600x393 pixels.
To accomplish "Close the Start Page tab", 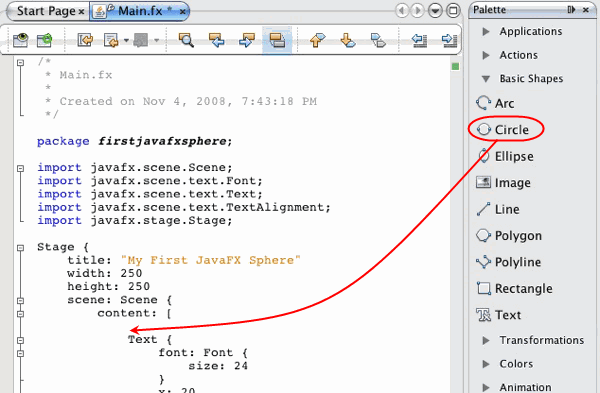I will tap(81, 12).
